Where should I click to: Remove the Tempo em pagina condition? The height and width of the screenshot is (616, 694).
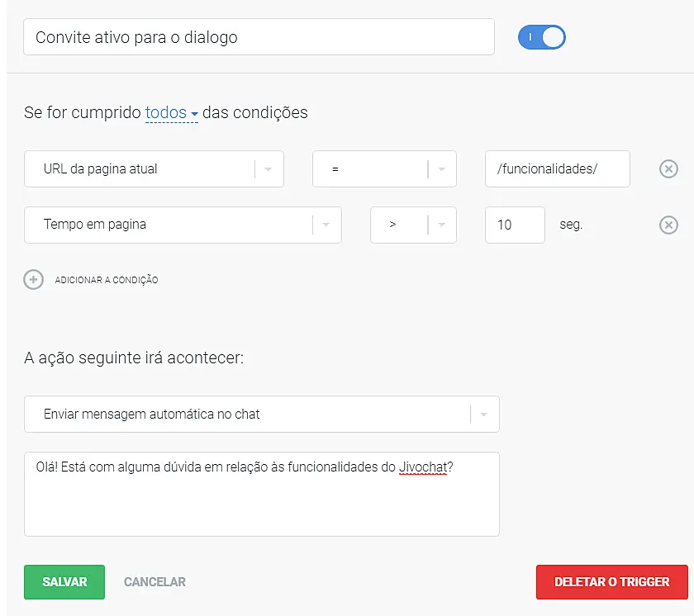[669, 225]
